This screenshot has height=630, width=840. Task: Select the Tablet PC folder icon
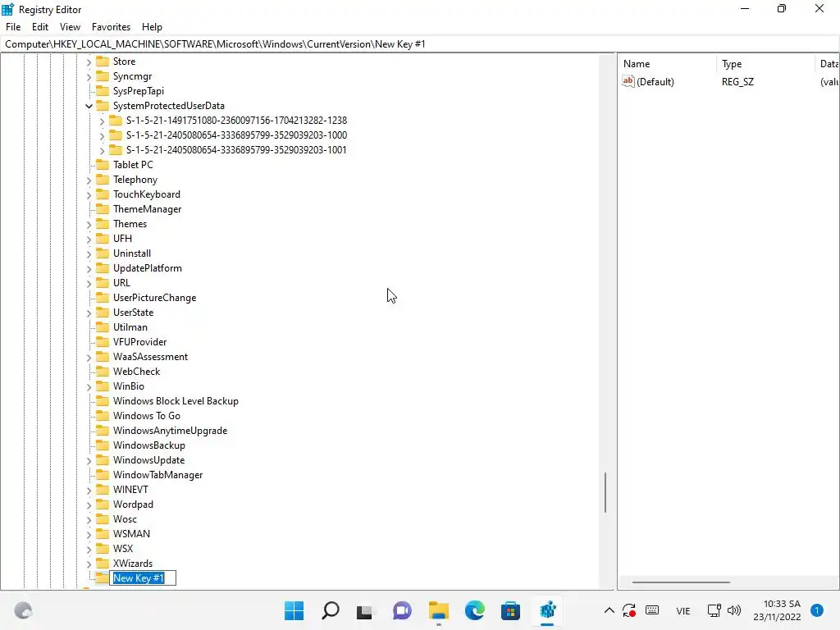click(x=103, y=164)
